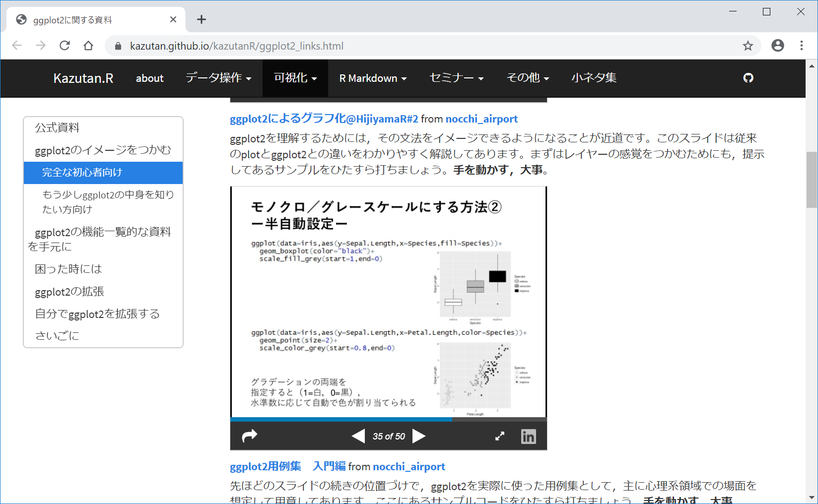Click the GitHub icon in navbar
This screenshot has height=504, width=818.
[748, 78]
